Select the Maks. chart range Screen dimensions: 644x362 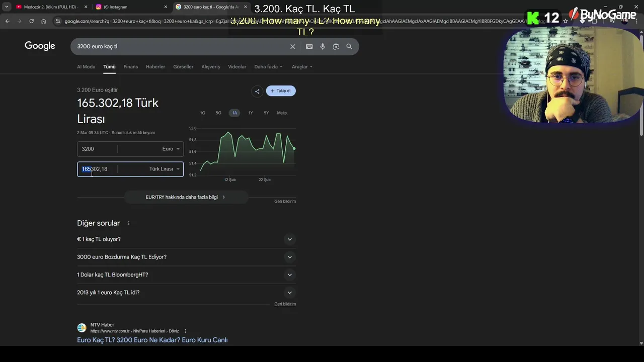pos(282,113)
